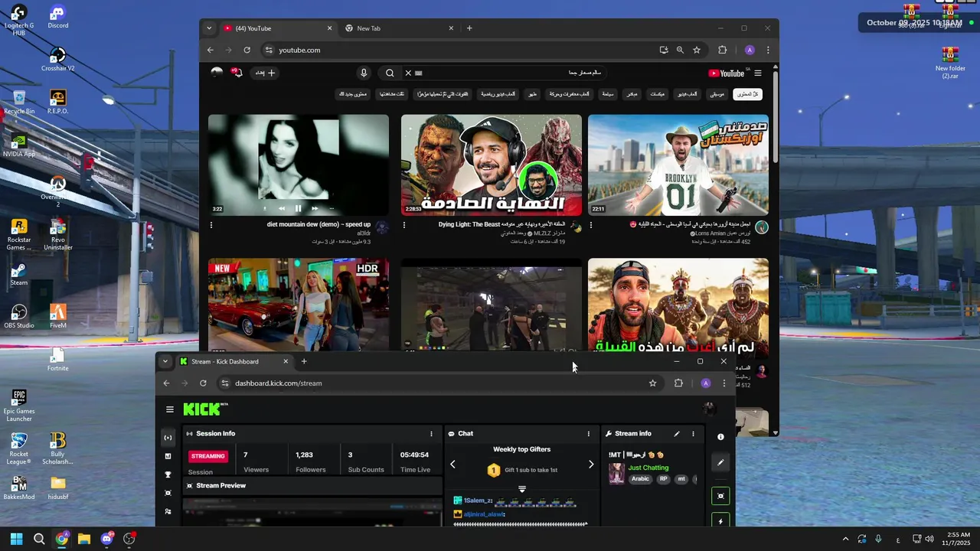Open the Dying Light: The Beast thumbnail
The image size is (980, 551).
click(492, 165)
